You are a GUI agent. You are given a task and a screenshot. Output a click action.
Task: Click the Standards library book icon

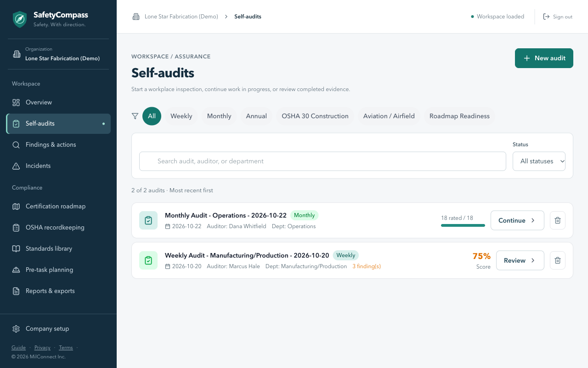click(16, 249)
